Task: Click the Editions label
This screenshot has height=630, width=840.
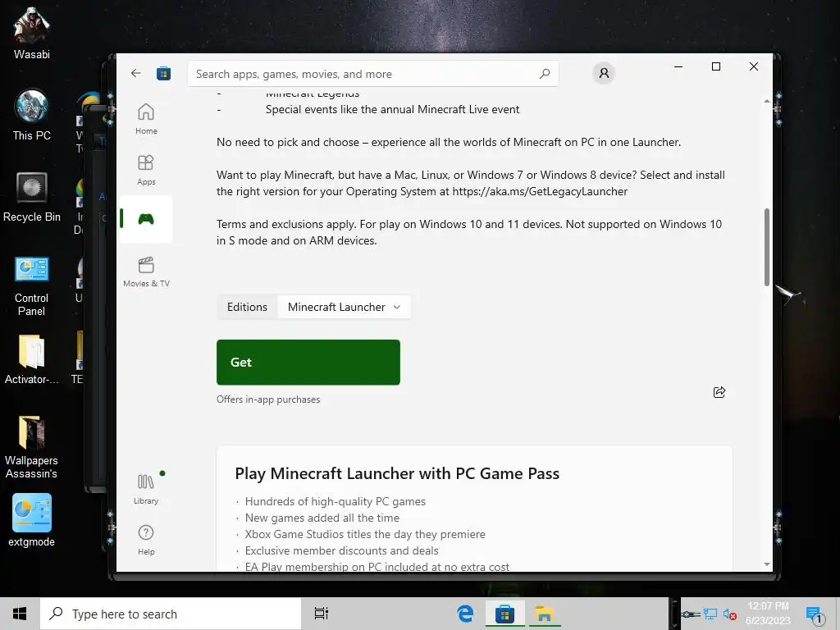Action: click(x=247, y=307)
